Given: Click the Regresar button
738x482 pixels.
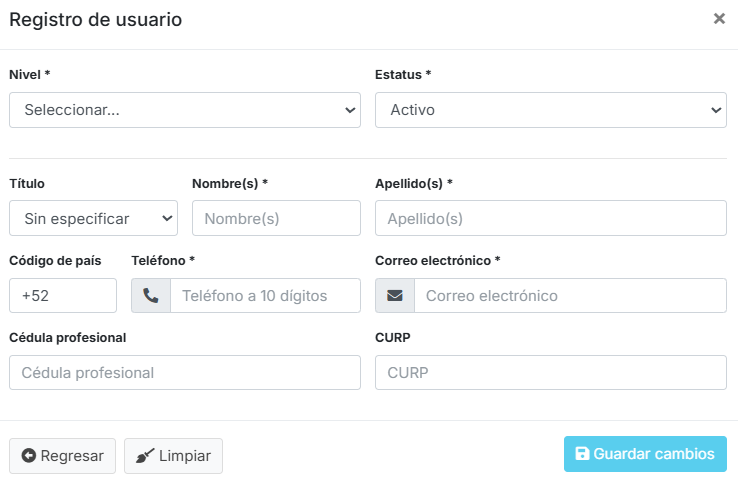Looking at the screenshot, I should pyautogui.click(x=63, y=455).
